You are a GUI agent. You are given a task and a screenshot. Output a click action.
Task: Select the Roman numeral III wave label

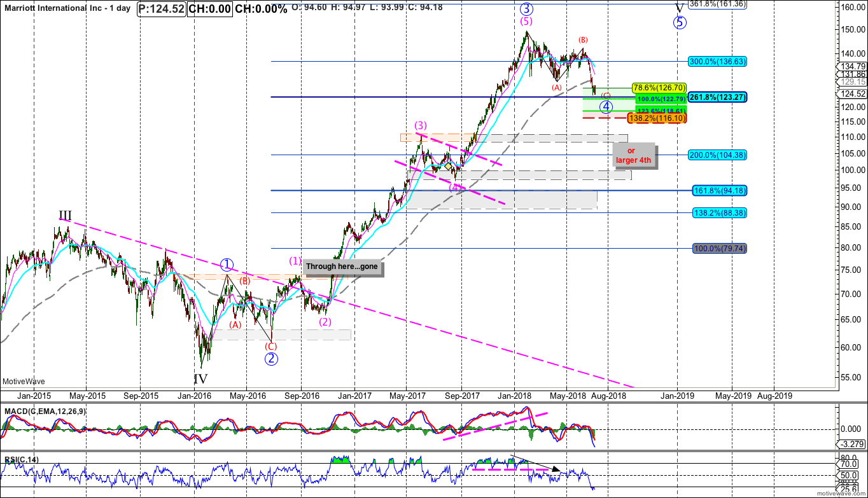(65, 216)
